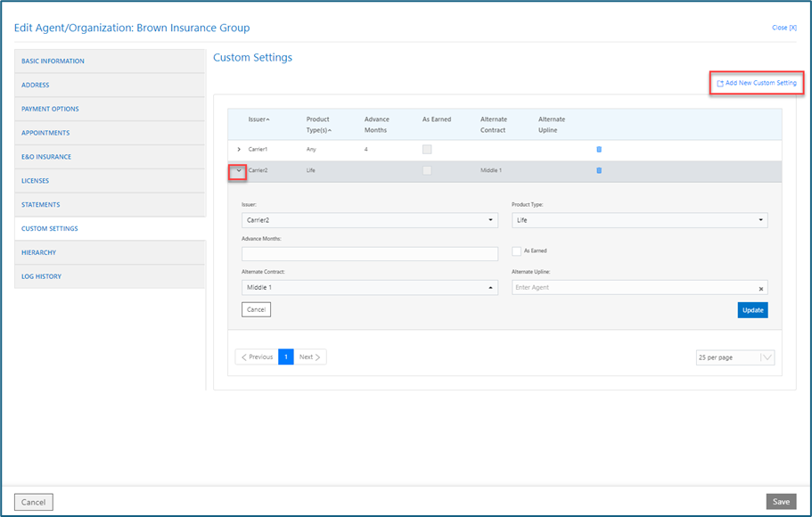Select the Carrier1 issuer cell

coord(258,149)
